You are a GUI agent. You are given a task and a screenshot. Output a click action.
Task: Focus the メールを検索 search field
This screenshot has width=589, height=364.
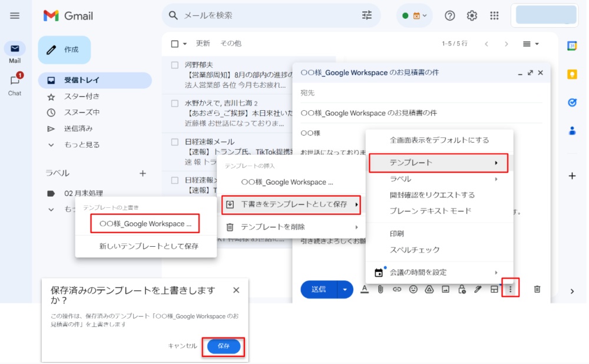(270, 15)
